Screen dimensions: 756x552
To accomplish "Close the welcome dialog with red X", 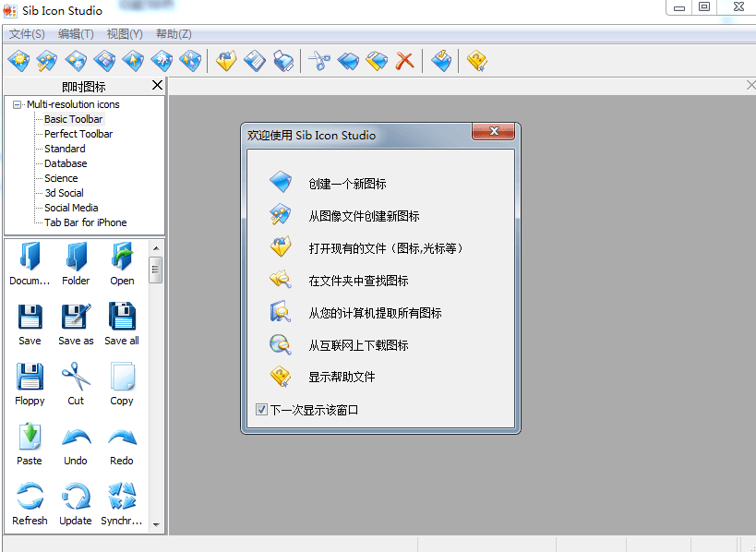I will [x=493, y=131].
